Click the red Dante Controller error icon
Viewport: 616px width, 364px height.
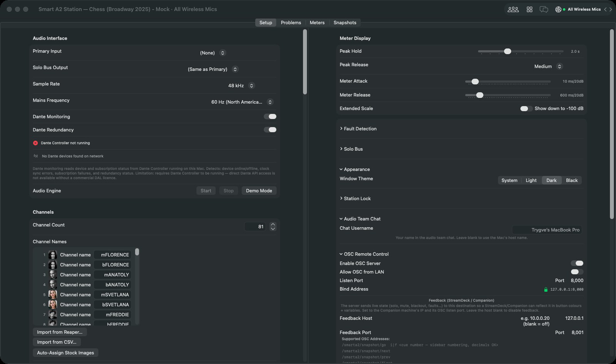(35, 143)
